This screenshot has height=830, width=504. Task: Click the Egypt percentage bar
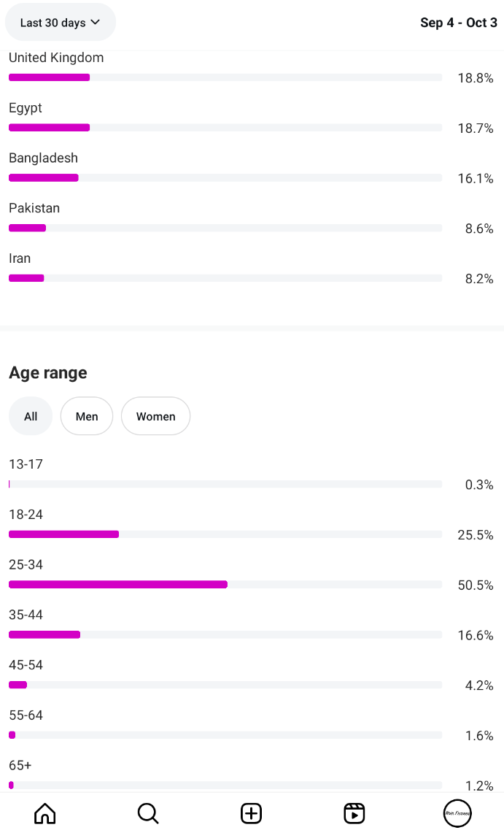[x=225, y=128]
